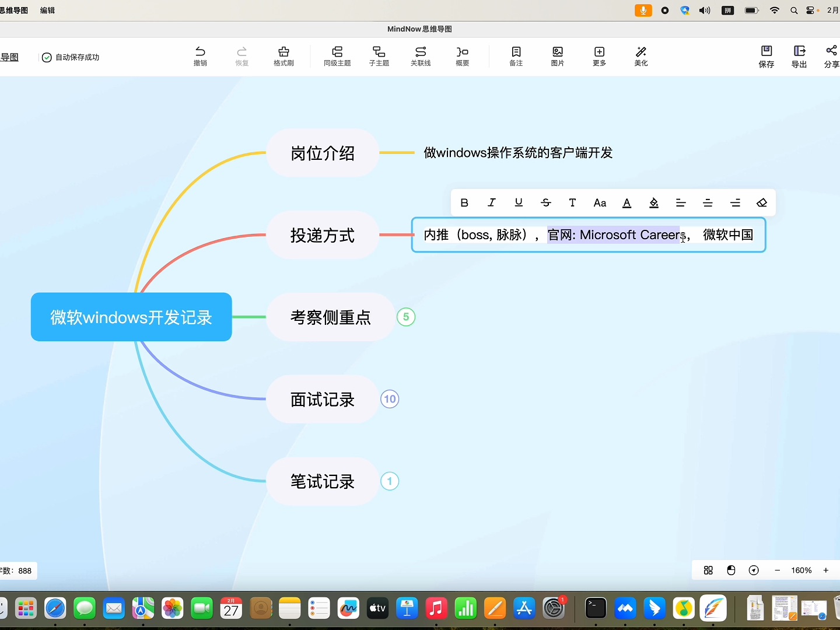
Task: Open the Music app from the dock
Action: [x=436, y=608]
